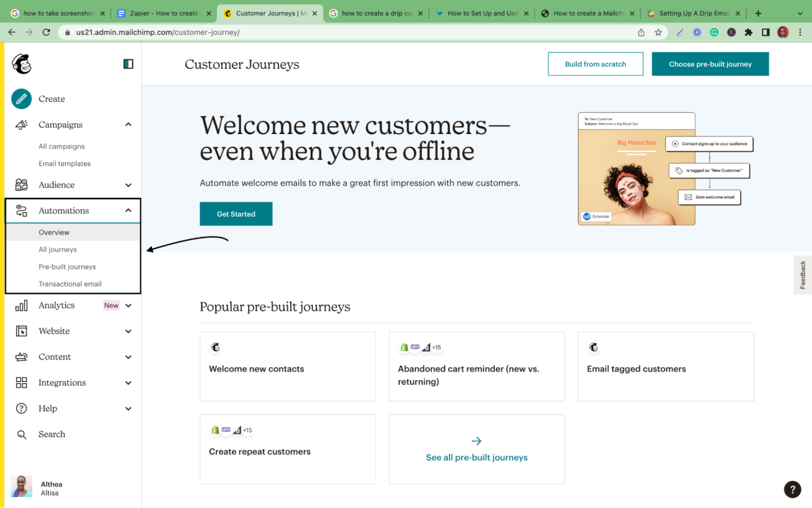This screenshot has width=812, height=508.
Task: Click the Grammarly extension icon
Action: click(x=714, y=33)
